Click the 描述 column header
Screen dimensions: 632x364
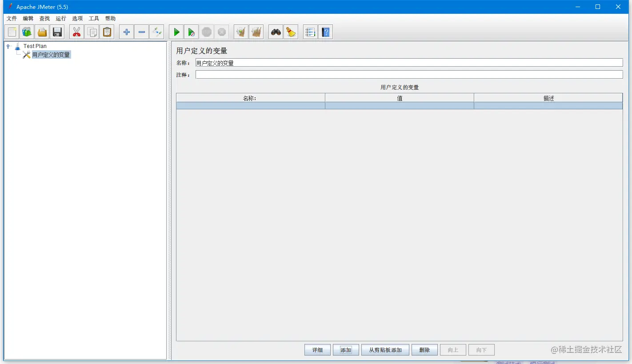click(548, 98)
